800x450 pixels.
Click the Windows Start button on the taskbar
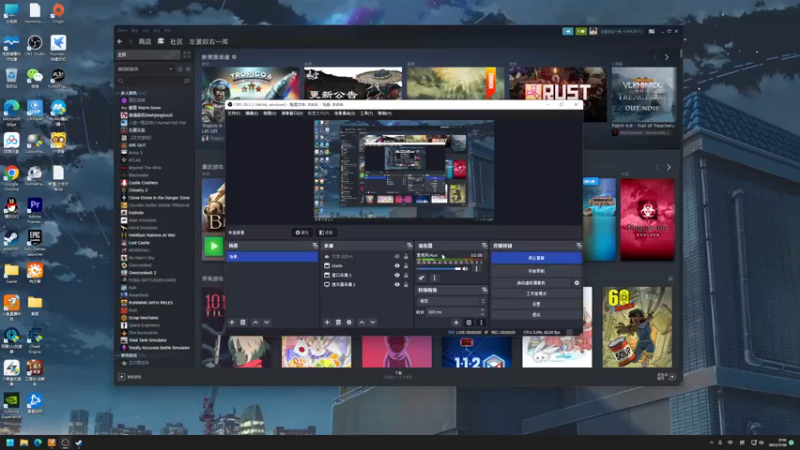(10, 443)
